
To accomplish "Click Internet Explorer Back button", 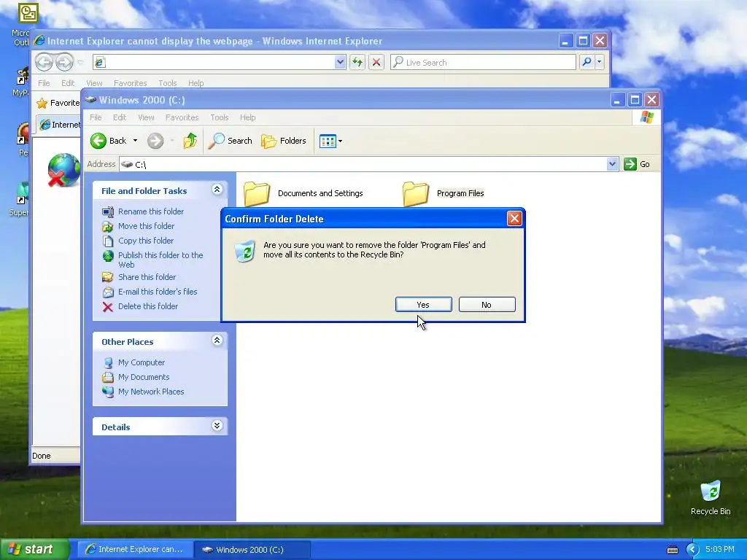I will tap(44, 62).
